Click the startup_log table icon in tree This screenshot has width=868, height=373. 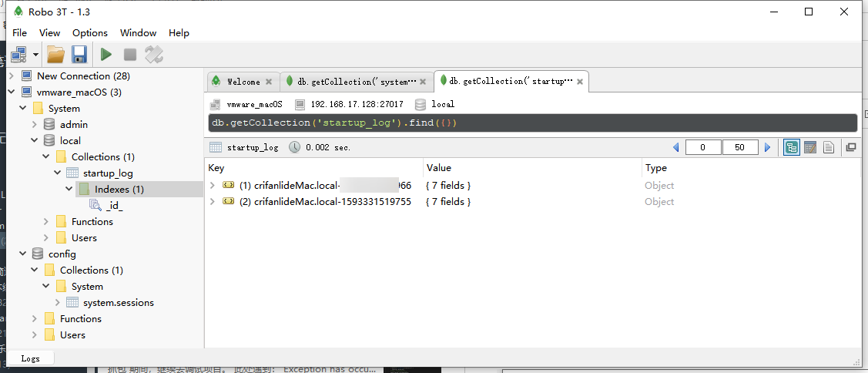click(72, 173)
